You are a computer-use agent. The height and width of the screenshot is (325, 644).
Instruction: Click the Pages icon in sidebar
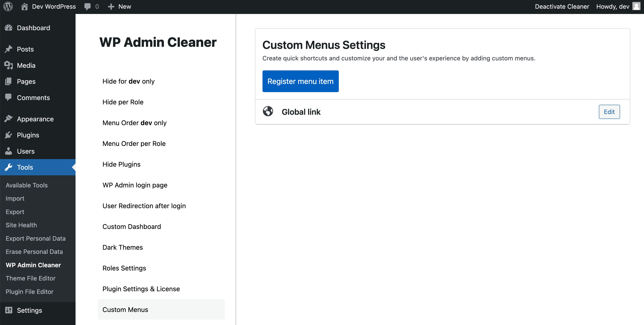coord(8,81)
